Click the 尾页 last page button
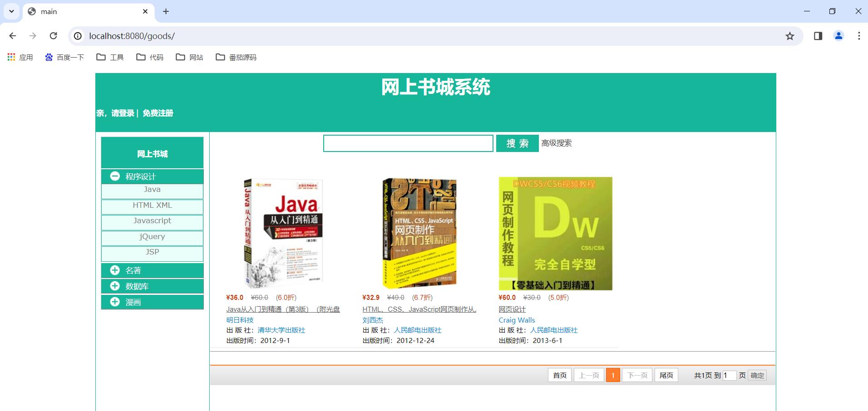The image size is (868, 411). 666,375
